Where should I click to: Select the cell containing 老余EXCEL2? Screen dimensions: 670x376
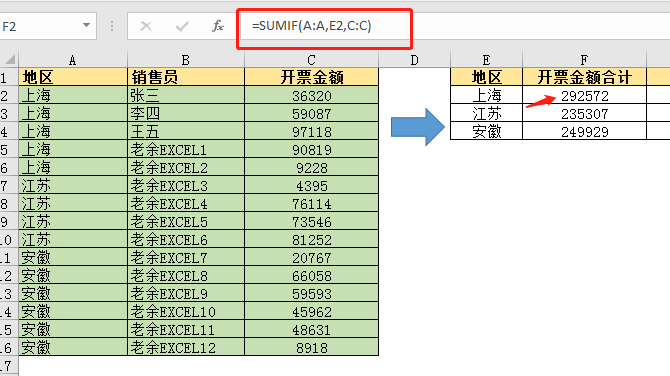(186, 167)
